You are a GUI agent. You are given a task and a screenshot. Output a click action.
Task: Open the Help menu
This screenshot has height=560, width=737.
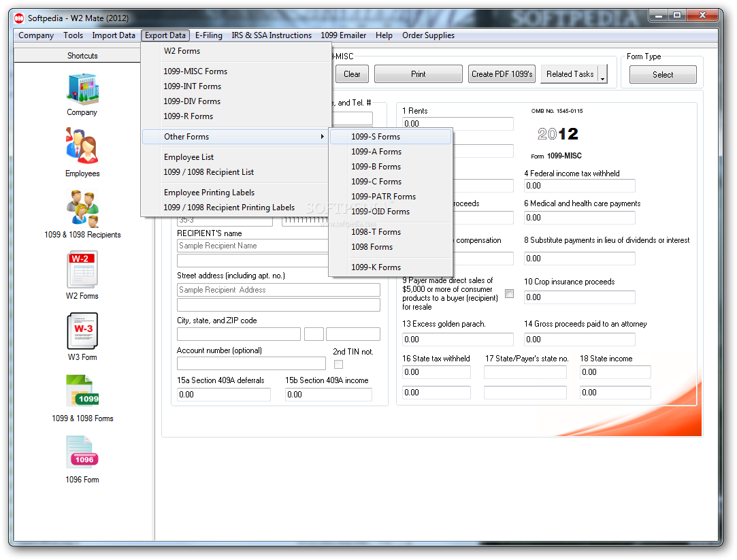(x=384, y=35)
